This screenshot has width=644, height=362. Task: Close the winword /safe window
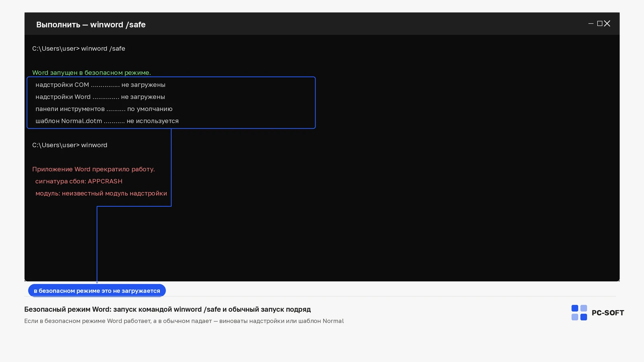click(607, 24)
